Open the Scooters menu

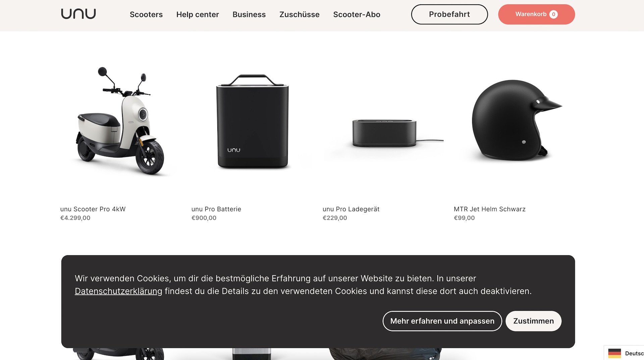tap(146, 14)
